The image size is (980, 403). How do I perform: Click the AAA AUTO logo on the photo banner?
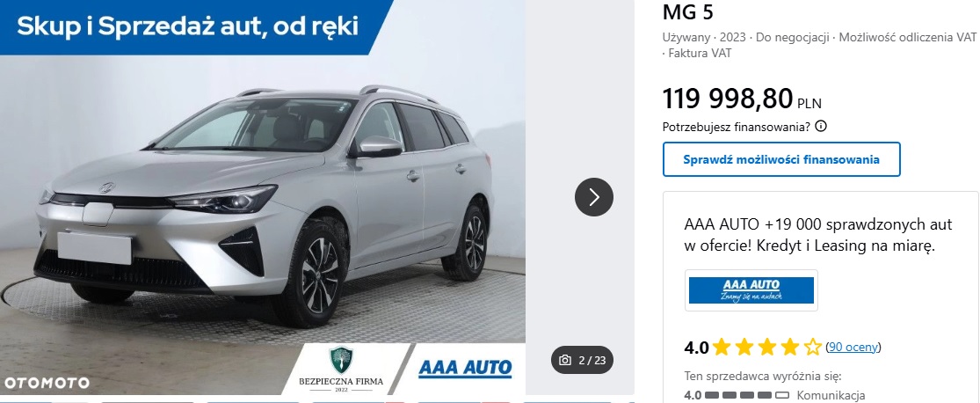(465, 369)
